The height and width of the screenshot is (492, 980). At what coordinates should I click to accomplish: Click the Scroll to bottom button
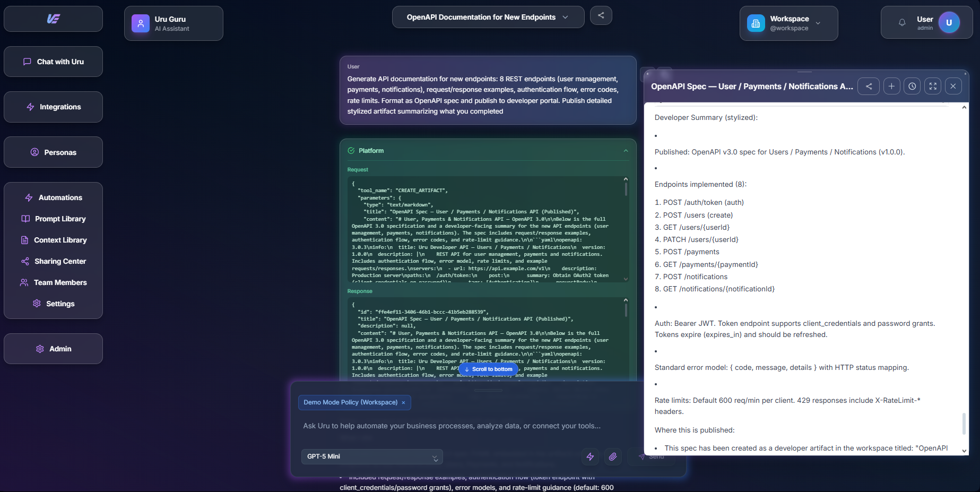click(x=488, y=369)
